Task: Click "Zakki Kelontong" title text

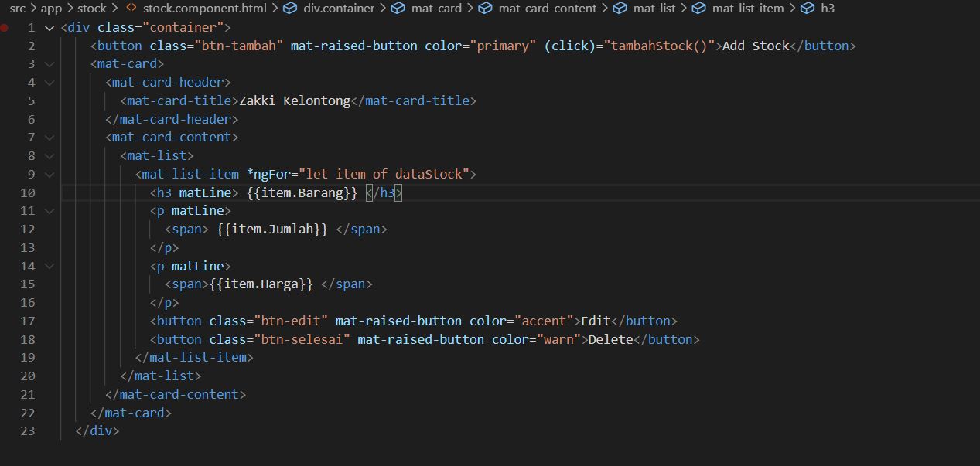Action: tap(295, 100)
